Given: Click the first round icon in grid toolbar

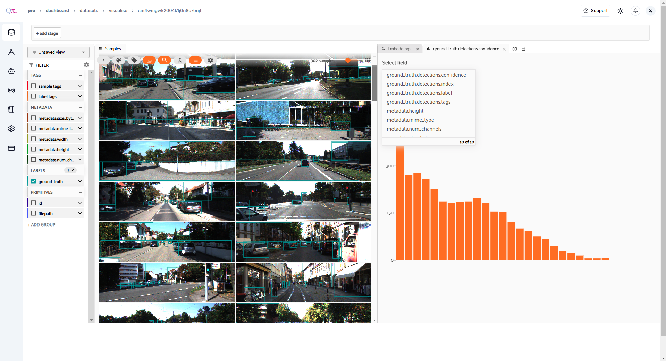Looking at the screenshot, I should 104,60.
